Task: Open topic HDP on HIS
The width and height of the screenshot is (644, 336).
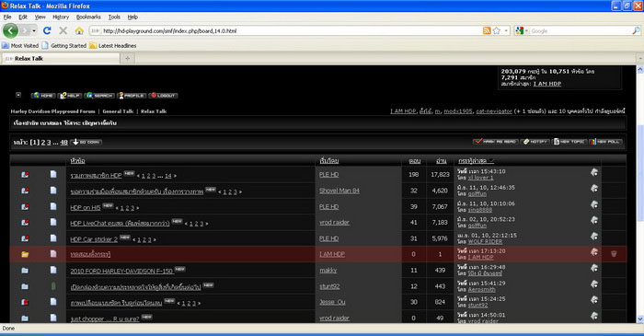Action: coord(85,207)
